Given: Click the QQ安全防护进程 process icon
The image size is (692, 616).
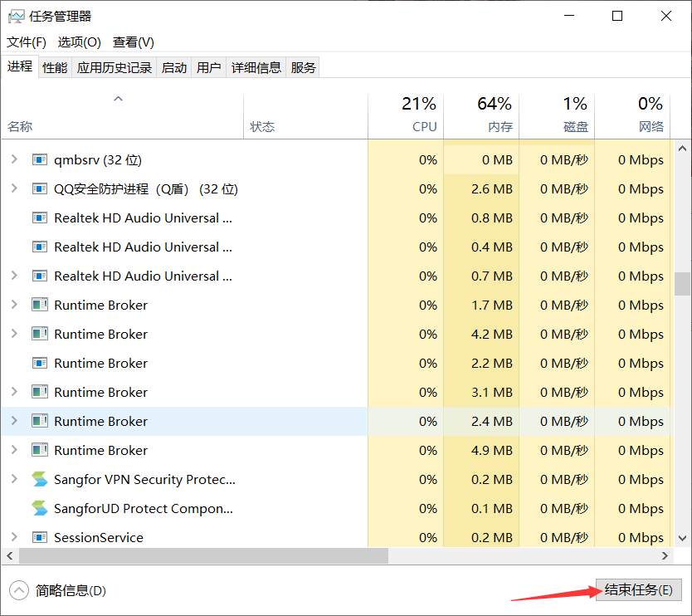Looking at the screenshot, I should pyautogui.click(x=40, y=188).
